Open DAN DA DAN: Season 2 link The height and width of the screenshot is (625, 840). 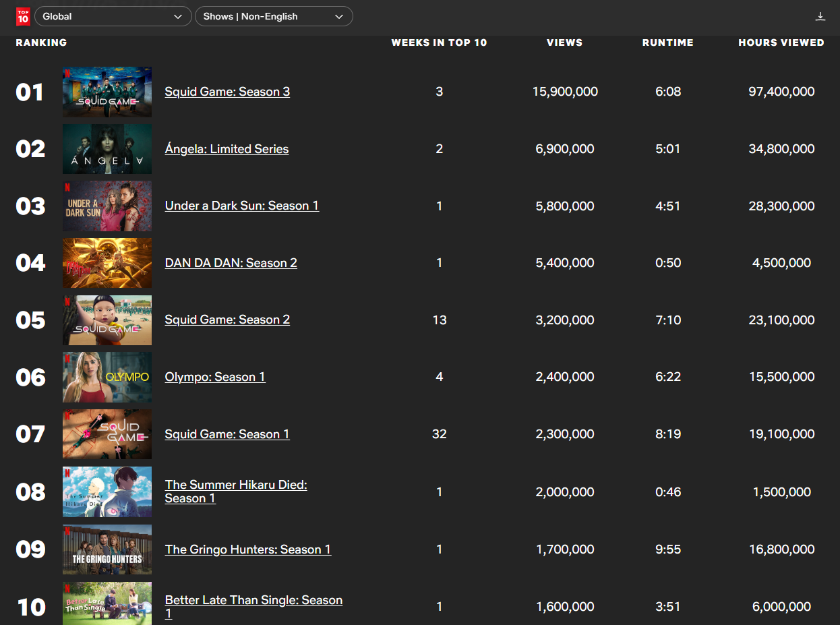231,263
